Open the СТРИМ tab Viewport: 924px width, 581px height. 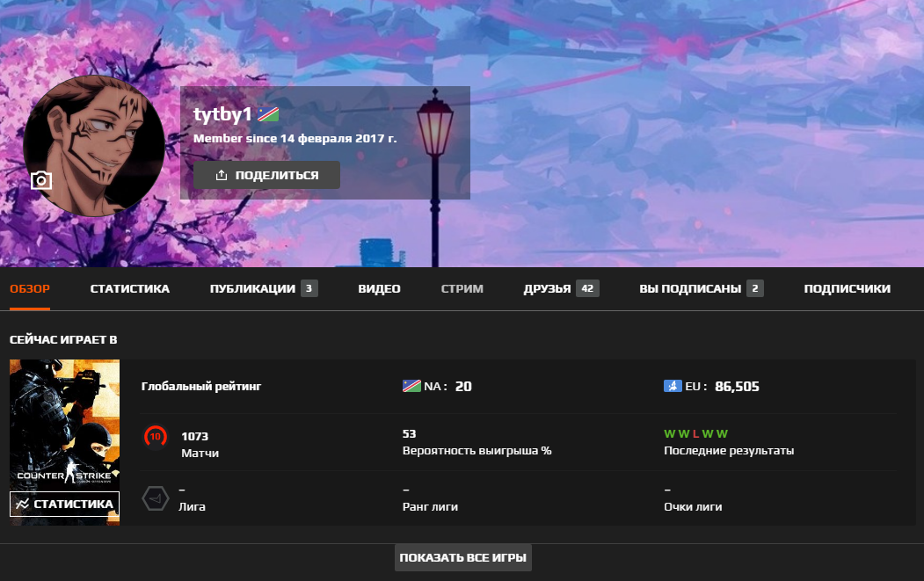coord(462,288)
